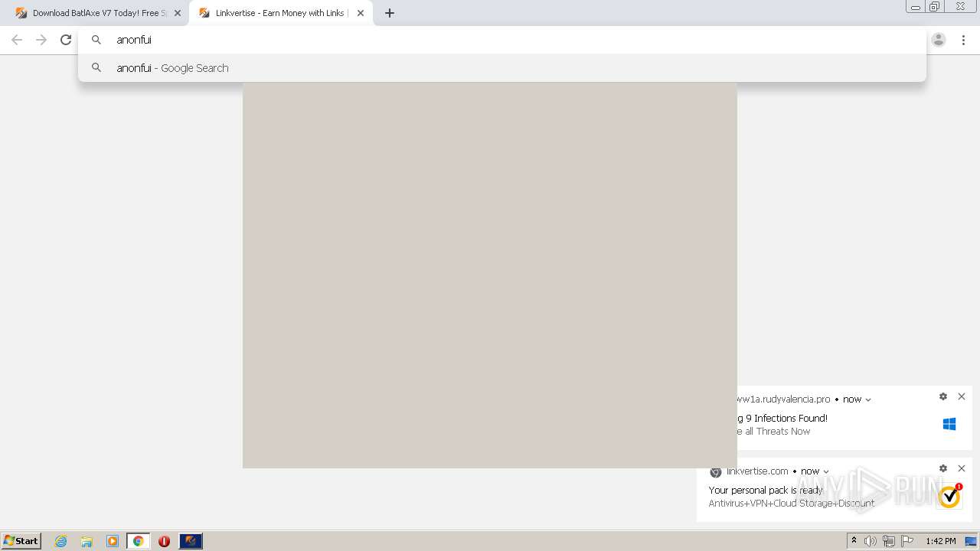Click the address bar containing anonfui
Screen dimensions: 980x551
(501, 40)
